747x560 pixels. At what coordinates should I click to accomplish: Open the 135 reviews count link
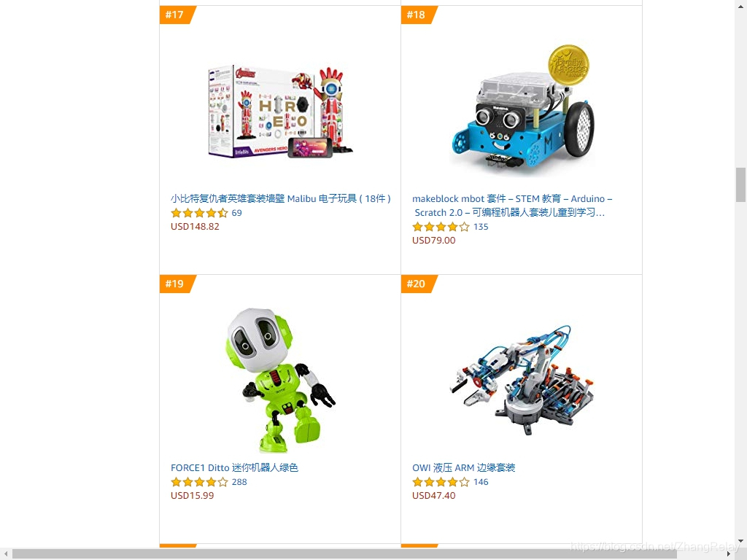[481, 227]
